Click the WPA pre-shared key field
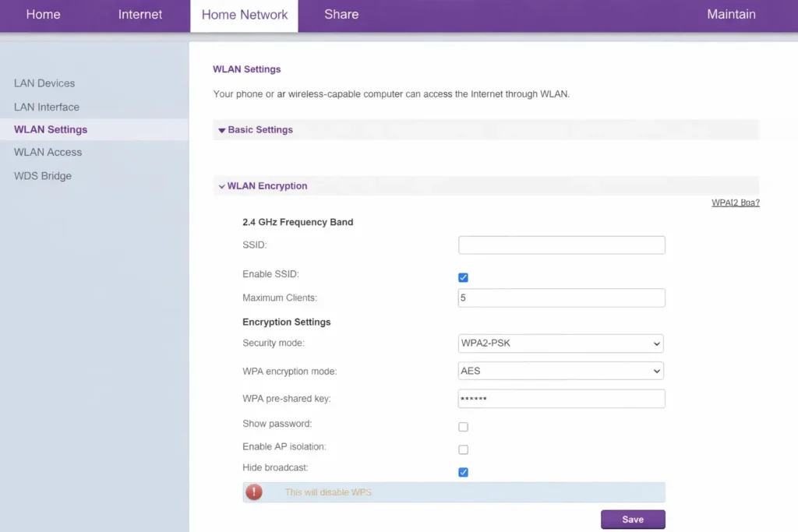The height and width of the screenshot is (532, 798). click(561, 399)
